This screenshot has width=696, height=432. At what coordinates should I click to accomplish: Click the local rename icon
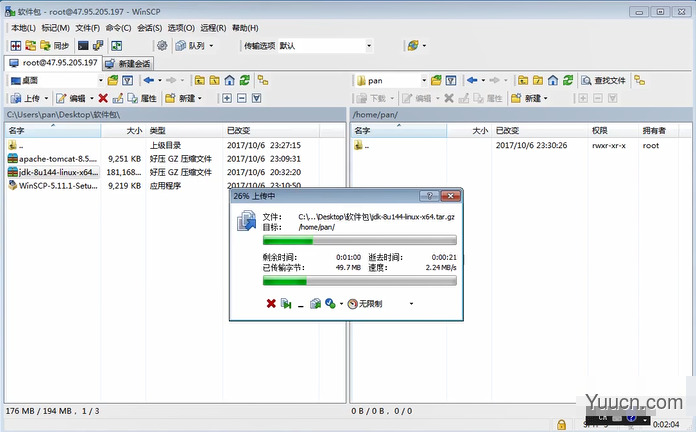[x=118, y=98]
